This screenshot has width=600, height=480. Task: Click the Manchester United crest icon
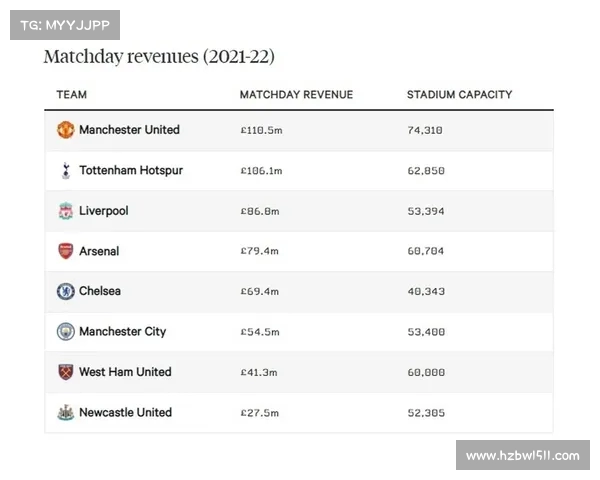click(x=65, y=130)
